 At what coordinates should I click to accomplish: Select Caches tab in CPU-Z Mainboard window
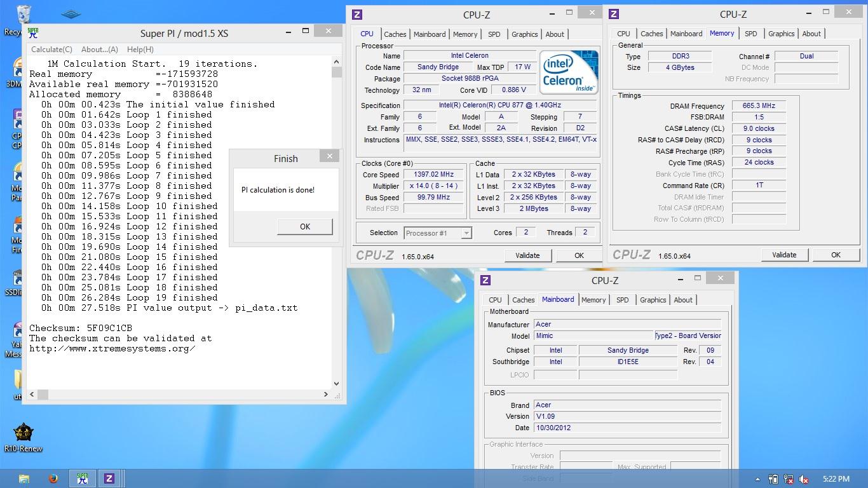coord(524,300)
